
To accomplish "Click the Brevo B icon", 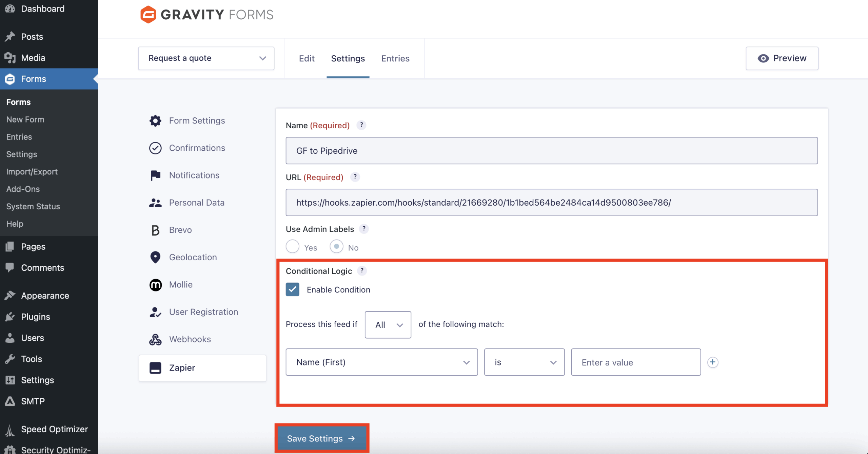I will 155,230.
